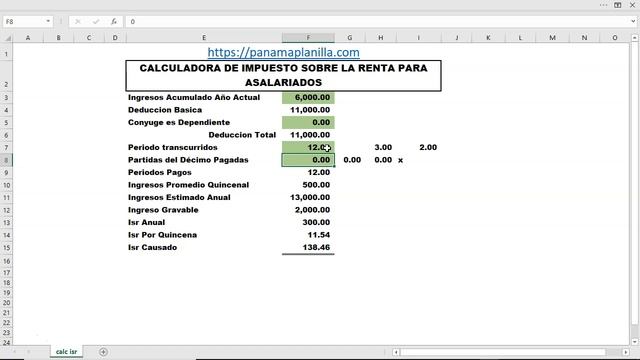Select Periodos Pagos value 12.00
The width and height of the screenshot is (640, 360).
point(308,172)
